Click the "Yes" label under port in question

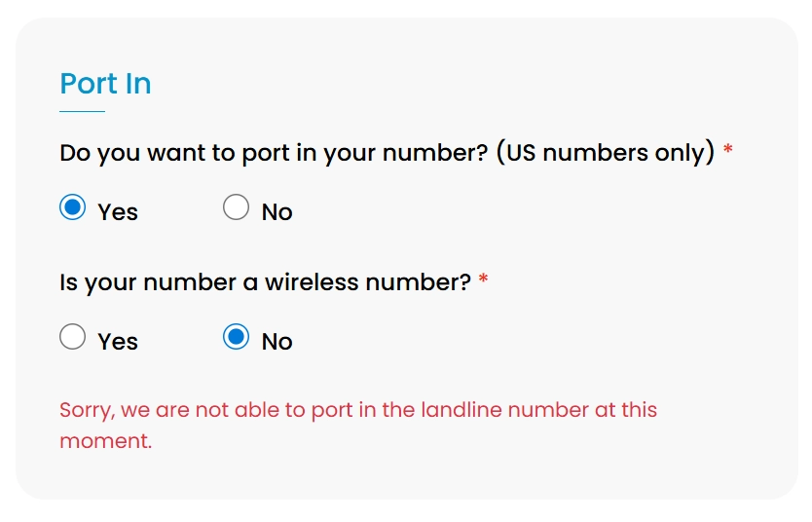(x=118, y=212)
